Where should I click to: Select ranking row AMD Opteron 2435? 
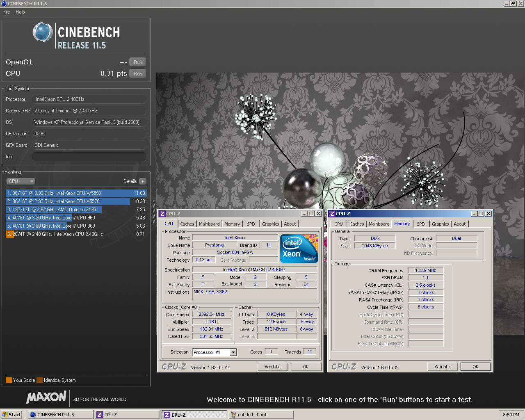click(76, 210)
